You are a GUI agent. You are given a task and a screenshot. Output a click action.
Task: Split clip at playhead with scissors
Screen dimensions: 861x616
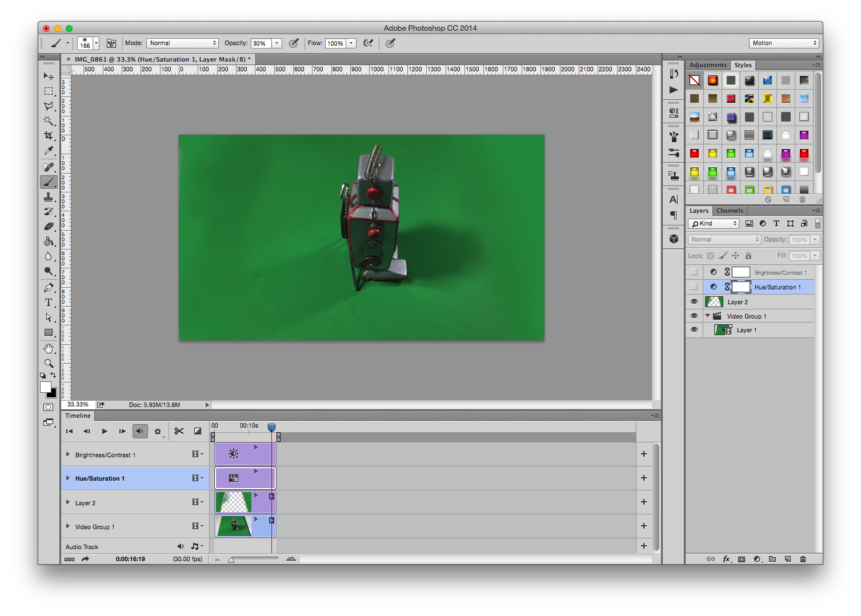tap(179, 431)
